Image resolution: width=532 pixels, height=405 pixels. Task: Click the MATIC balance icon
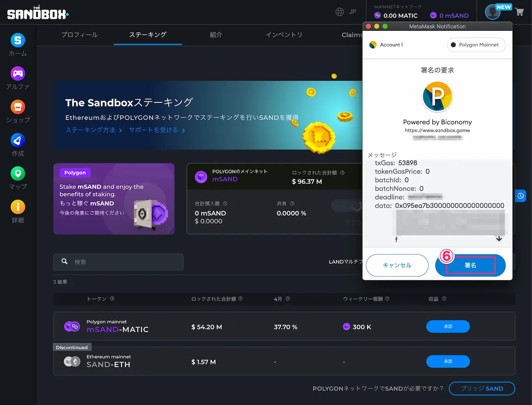377,15
